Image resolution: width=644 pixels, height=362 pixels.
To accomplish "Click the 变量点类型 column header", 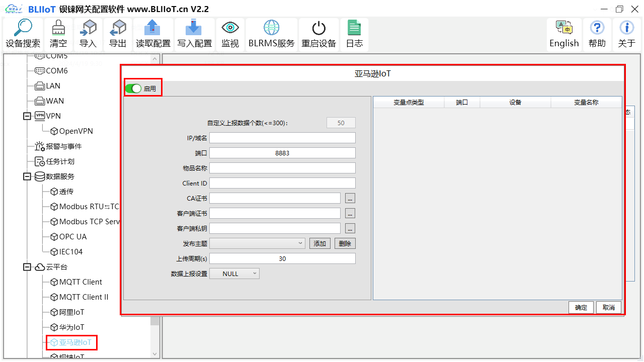I will (x=409, y=102).
